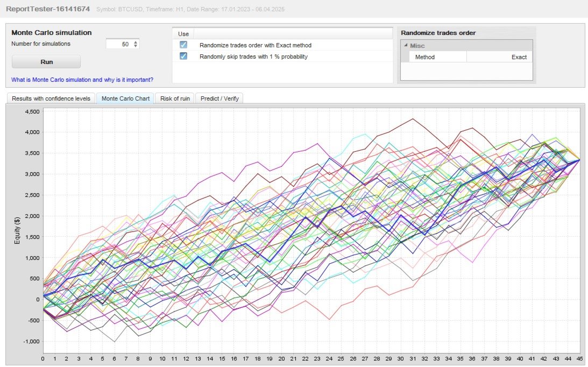Image resolution: width=588 pixels, height=367 pixels.
Task: Open the Method value Exact dropdown
Action: coord(499,57)
